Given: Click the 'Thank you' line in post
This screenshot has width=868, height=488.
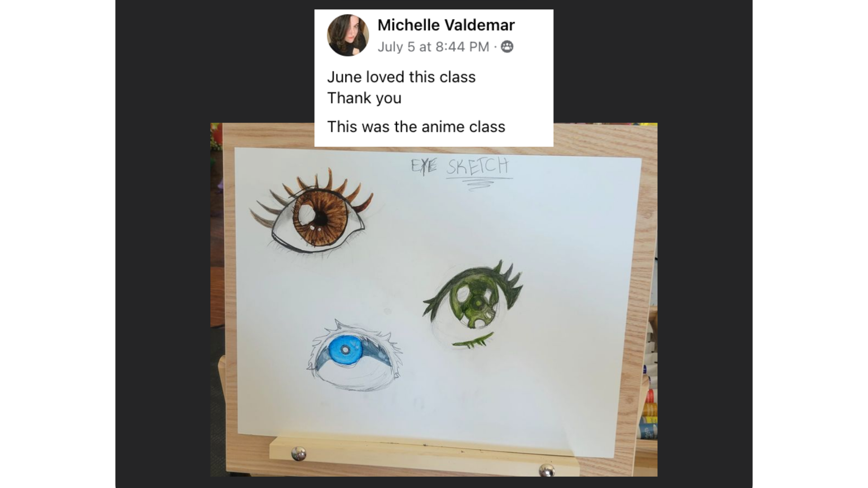Looking at the screenshot, I should point(364,98).
